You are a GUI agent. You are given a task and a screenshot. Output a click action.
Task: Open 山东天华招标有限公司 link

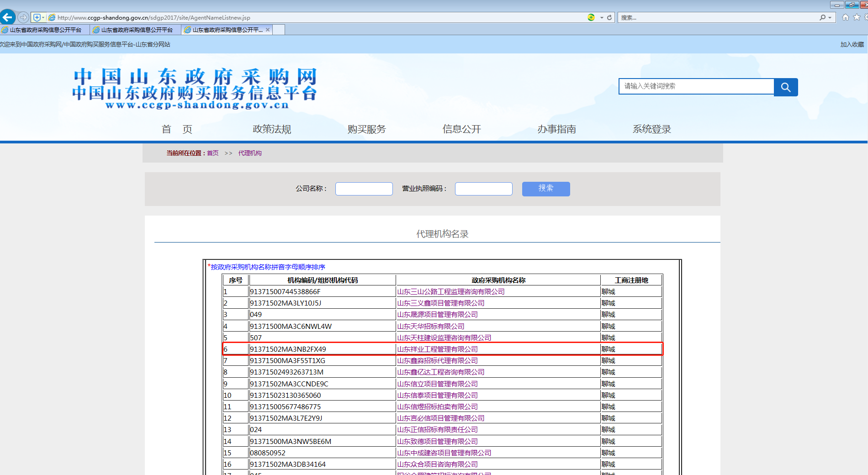431,327
